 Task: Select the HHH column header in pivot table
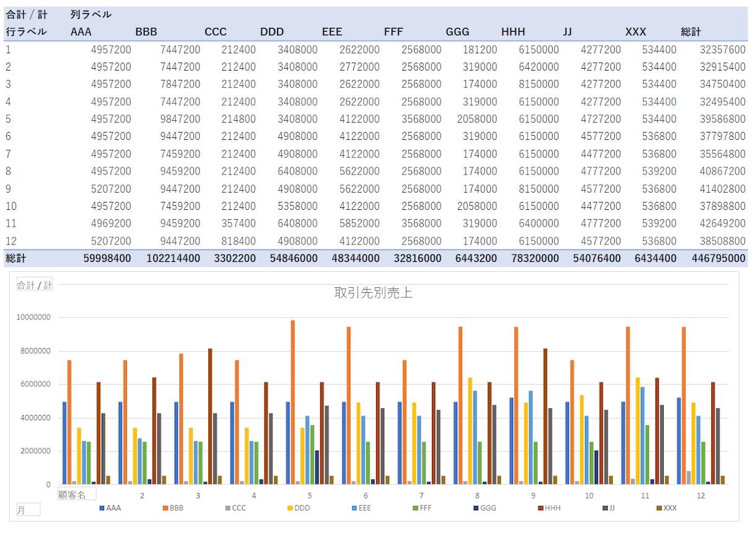(x=513, y=32)
